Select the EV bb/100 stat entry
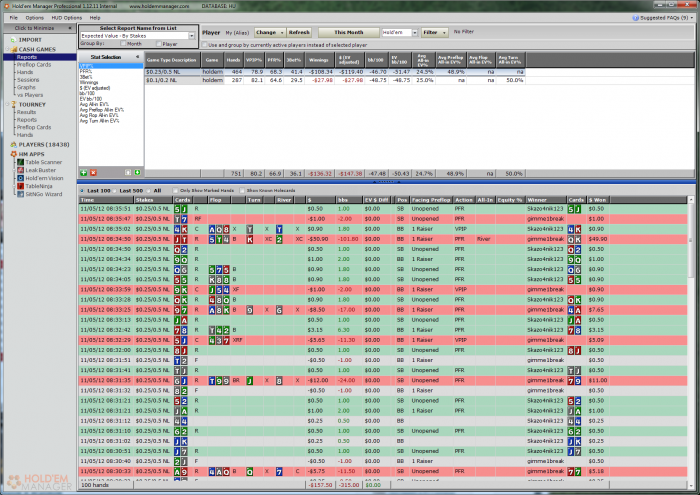Viewport: 700px width, 495px height. (91, 99)
